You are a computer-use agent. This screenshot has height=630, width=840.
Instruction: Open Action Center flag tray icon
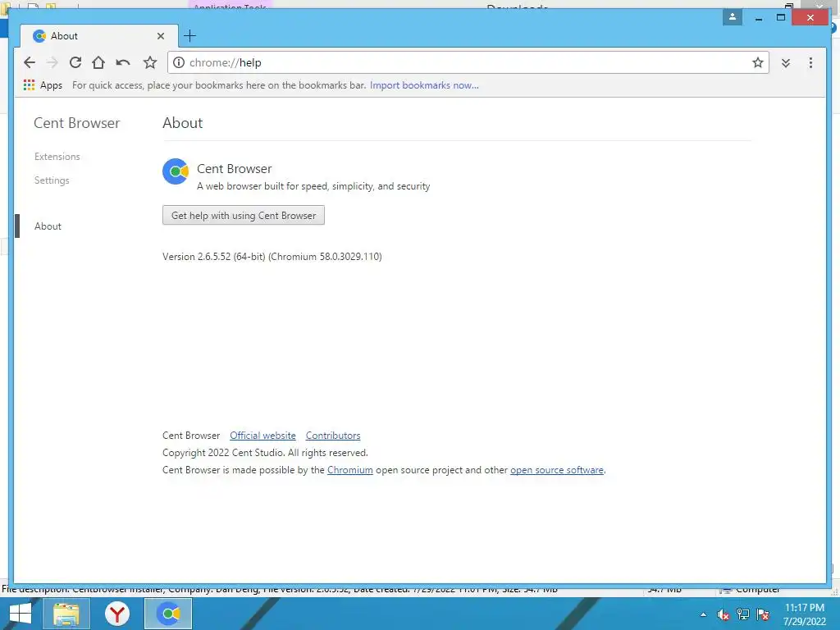click(763, 614)
